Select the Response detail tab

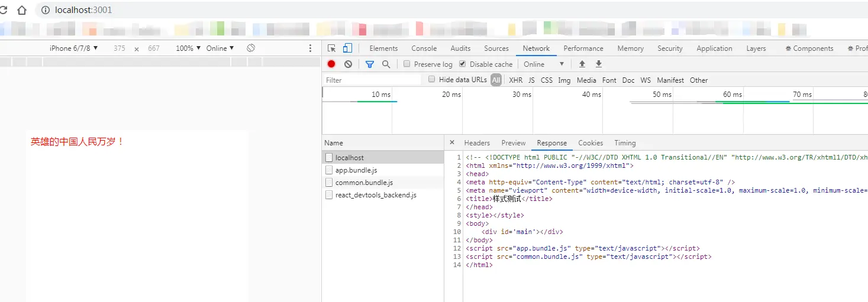pos(552,143)
